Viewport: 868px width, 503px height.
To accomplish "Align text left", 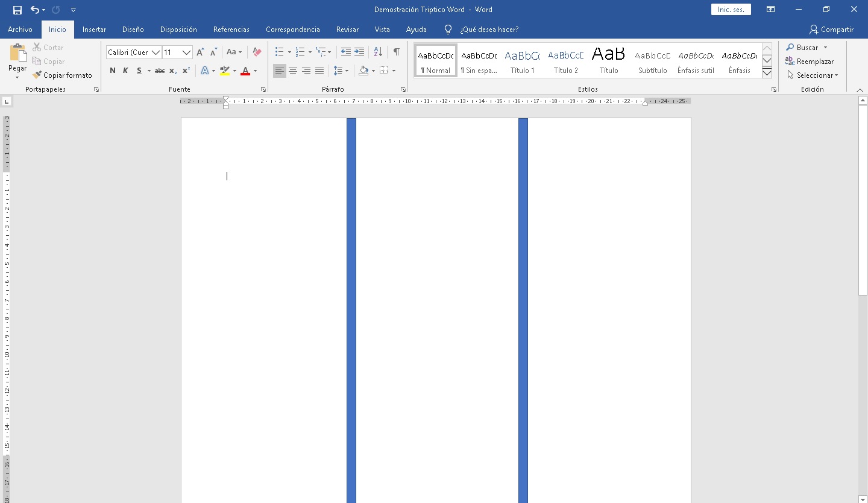I will (x=280, y=71).
